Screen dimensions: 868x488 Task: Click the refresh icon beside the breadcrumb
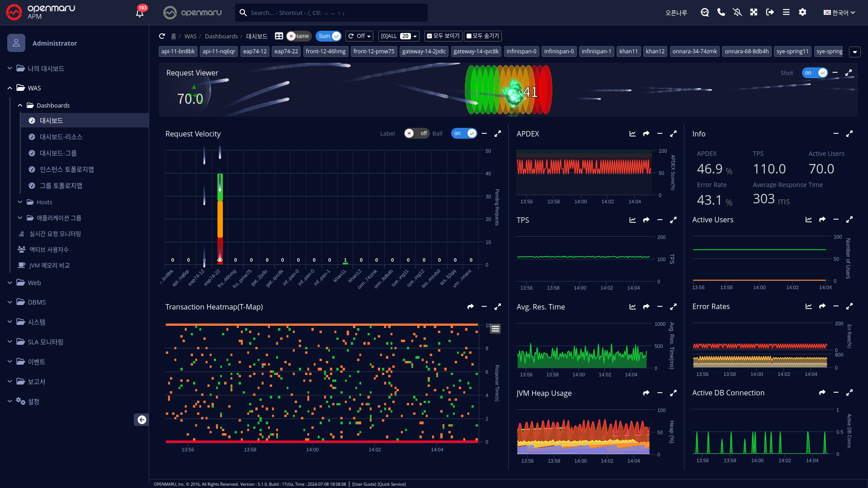click(x=162, y=36)
